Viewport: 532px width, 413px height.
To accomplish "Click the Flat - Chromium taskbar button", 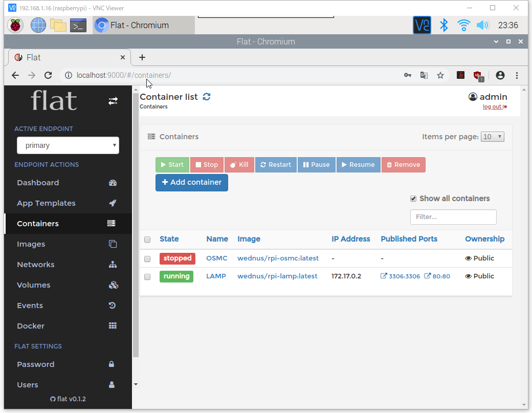I will tap(144, 26).
